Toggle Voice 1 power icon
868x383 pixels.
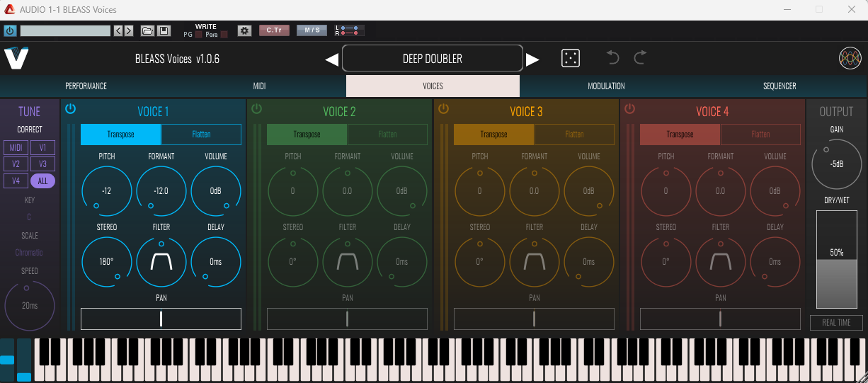point(70,108)
